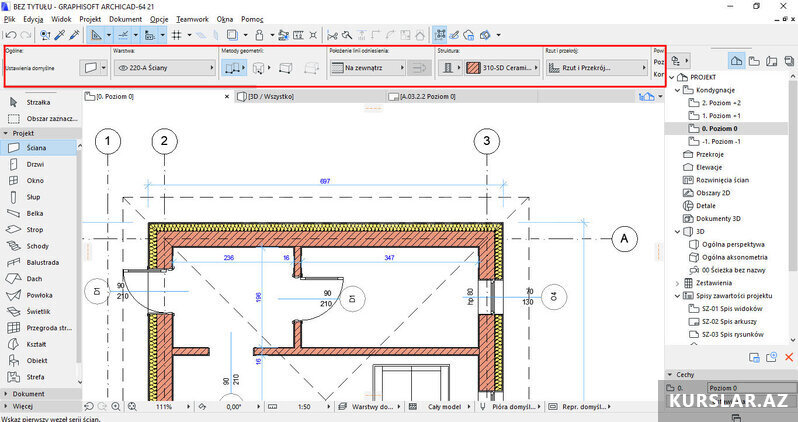Open the 1:50 scale dropdown
798x422 pixels.
pos(302,407)
